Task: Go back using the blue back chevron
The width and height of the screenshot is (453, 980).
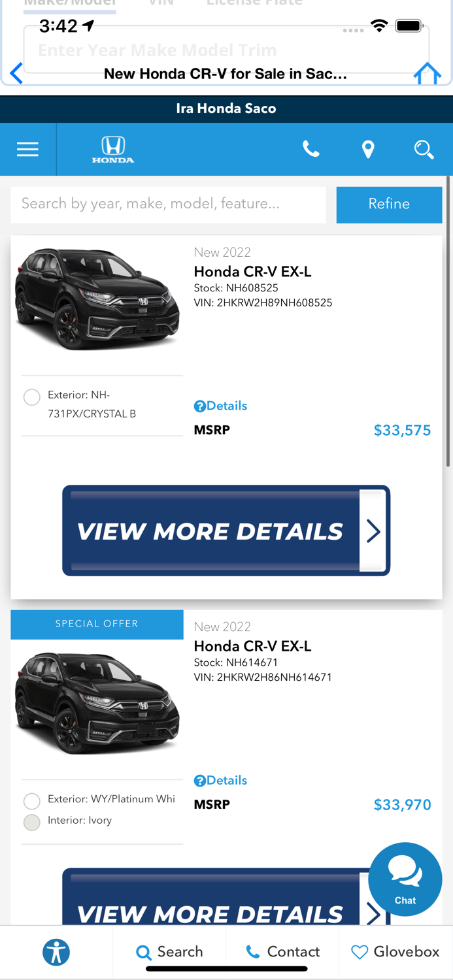Action: pos(16,73)
